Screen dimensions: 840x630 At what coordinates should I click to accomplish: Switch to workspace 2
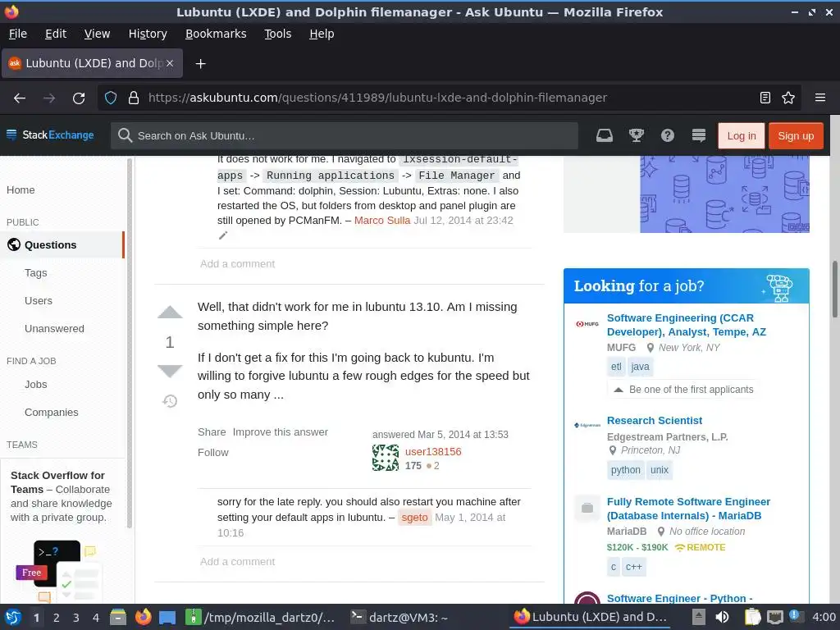pos(57,618)
